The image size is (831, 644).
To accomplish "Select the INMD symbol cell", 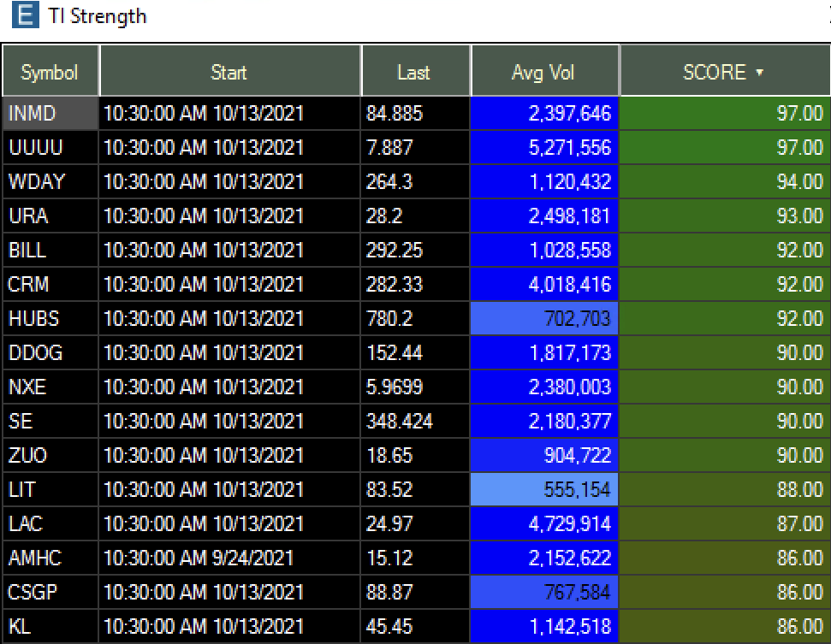I will point(50,114).
